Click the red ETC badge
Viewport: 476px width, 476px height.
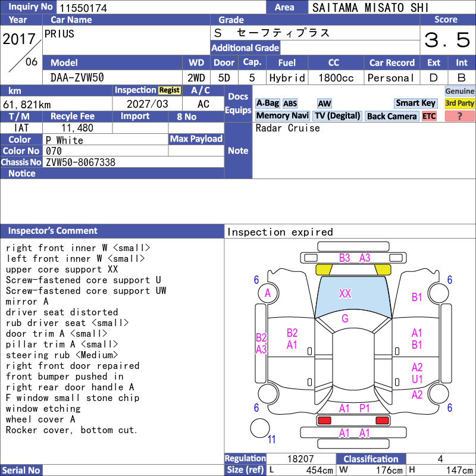click(429, 116)
